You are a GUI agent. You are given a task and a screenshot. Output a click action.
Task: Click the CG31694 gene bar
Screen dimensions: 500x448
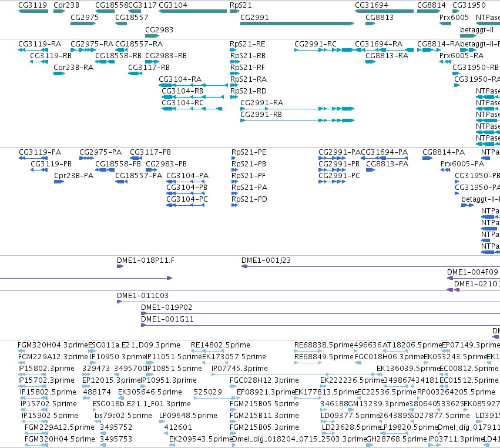384,11
